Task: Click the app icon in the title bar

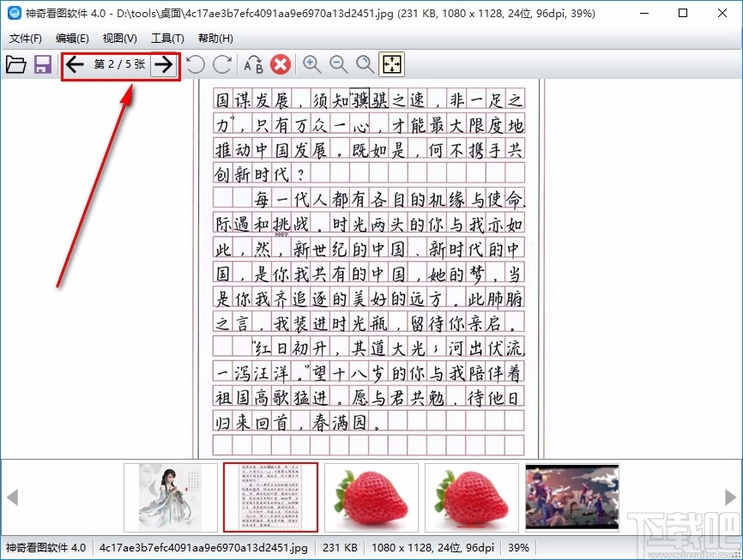Action: [x=15, y=13]
